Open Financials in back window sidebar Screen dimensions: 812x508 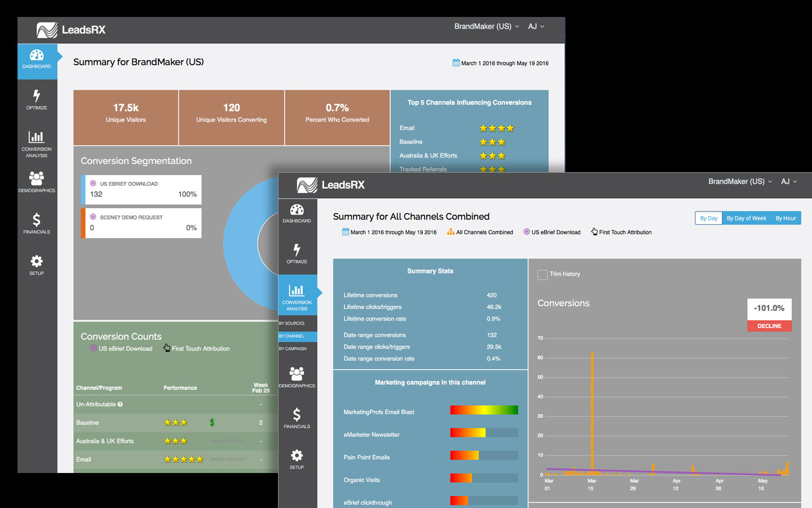click(37, 223)
